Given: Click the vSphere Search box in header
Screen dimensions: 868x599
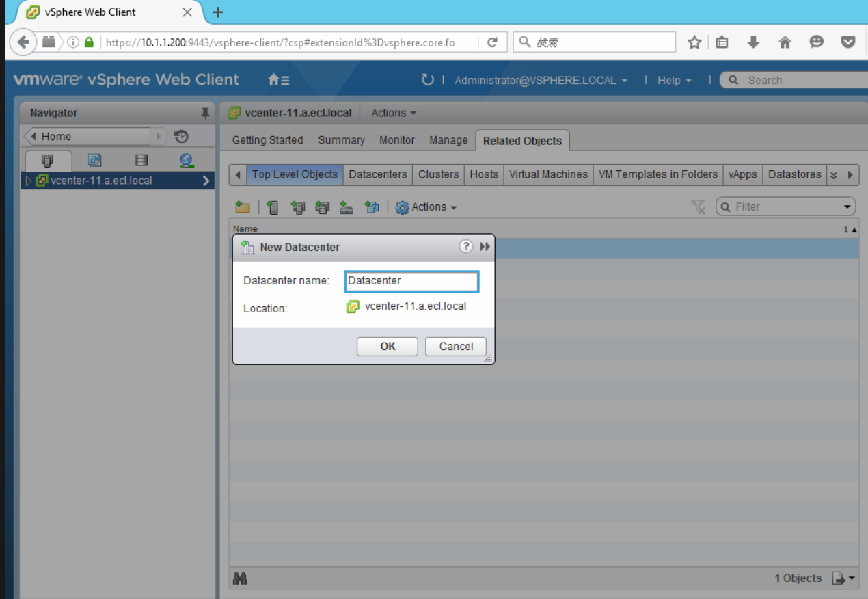Looking at the screenshot, I should point(794,80).
